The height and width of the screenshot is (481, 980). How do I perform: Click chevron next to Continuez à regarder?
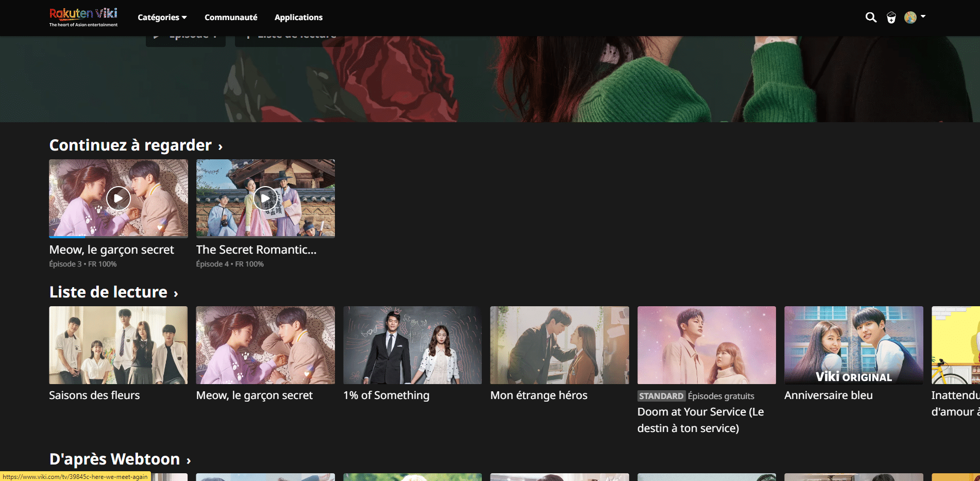click(221, 147)
